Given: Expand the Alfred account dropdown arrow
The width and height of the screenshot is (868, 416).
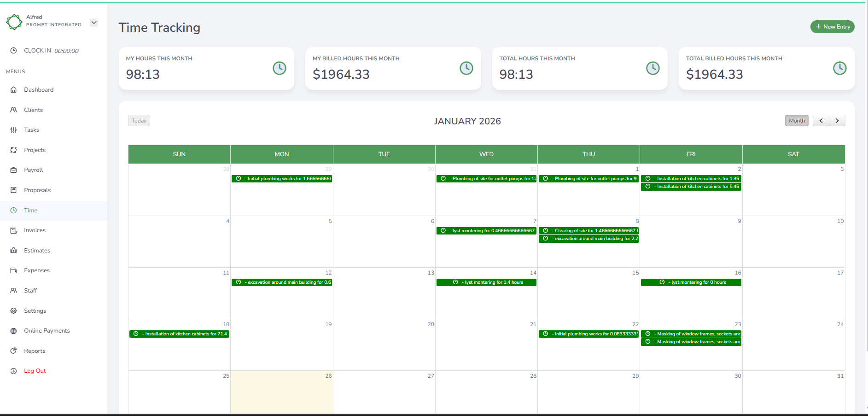Looking at the screenshot, I should (94, 23).
